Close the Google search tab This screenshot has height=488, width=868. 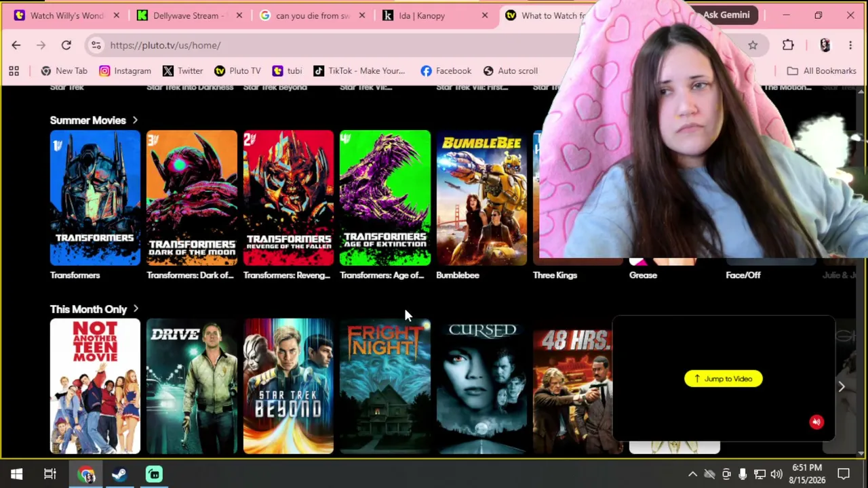[x=361, y=16]
